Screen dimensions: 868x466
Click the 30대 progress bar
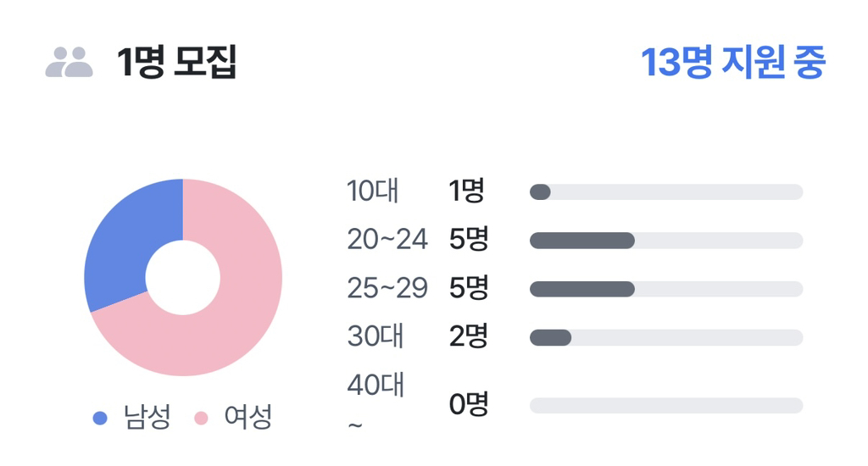(665, 337)
